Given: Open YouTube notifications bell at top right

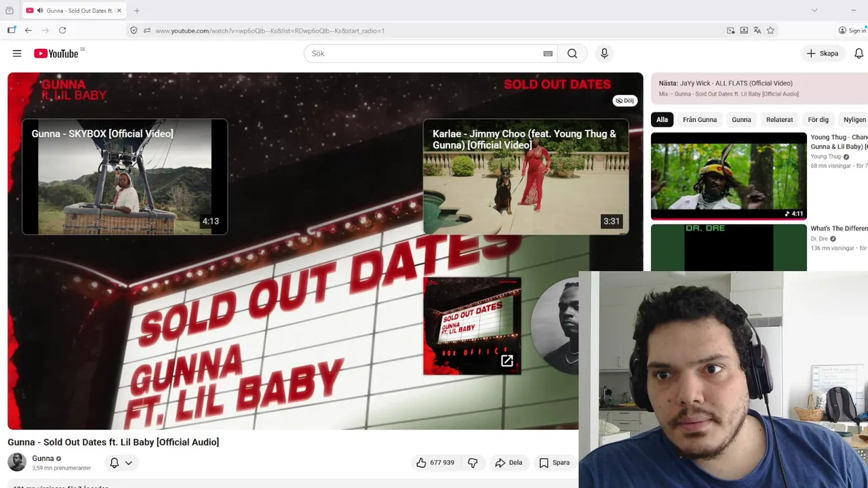Looking at the screenshot, I should (859, 54).
